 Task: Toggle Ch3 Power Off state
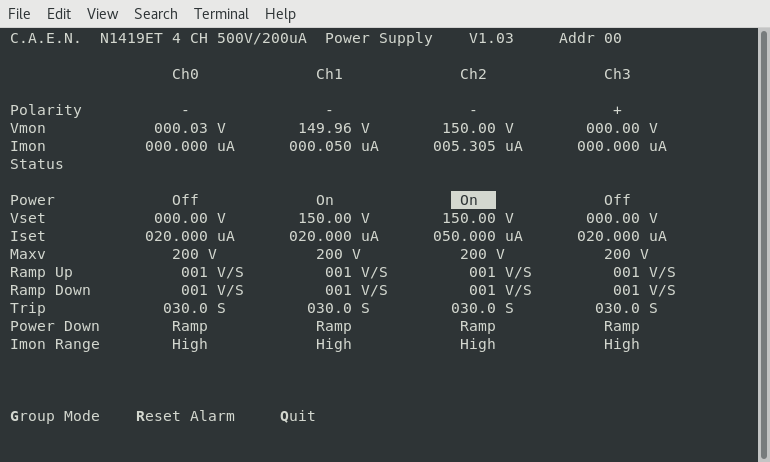pyautogui.click(x=617, y=200)
